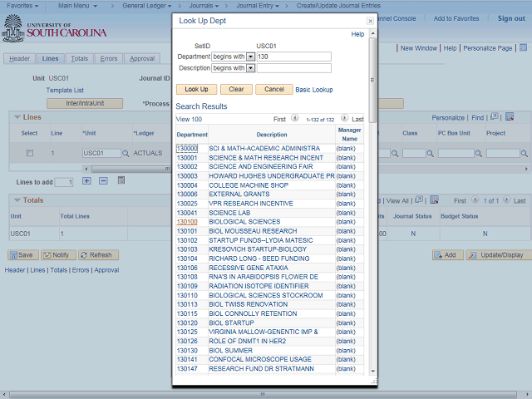This screenshot has width=532, height=399.
Task: Click the Refresh button
Action: pyautogui.click(x=98, y=255)
